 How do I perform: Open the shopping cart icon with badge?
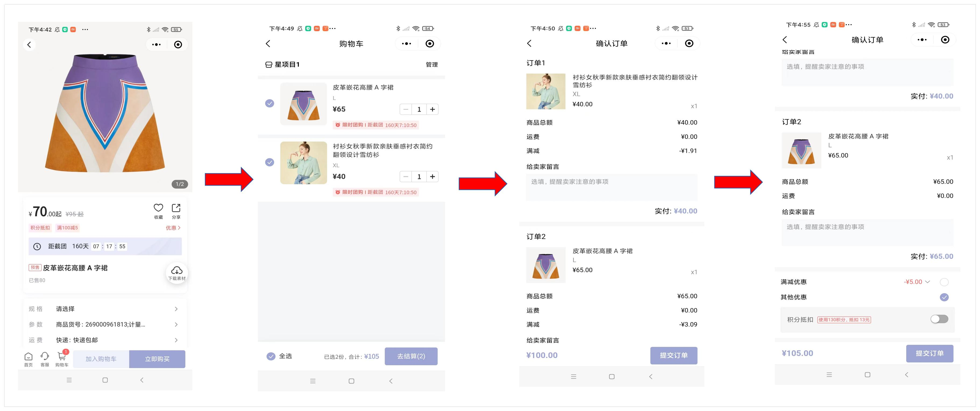[x=62, y=357]
